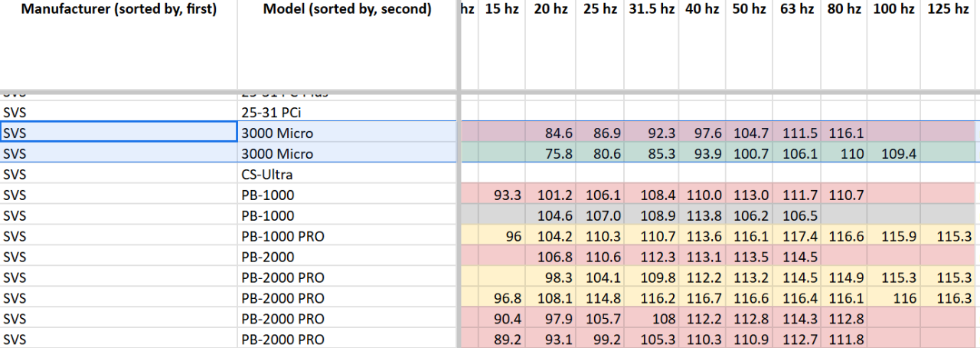Select the 111.8 cell
This screenshot has height=348, width=980.
(x=844, y=340)
